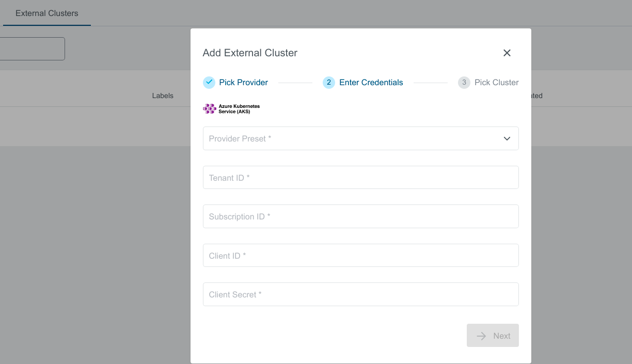Select the Client ID input
The height and width of the screenshot is (364, 632).
point(360,256)
